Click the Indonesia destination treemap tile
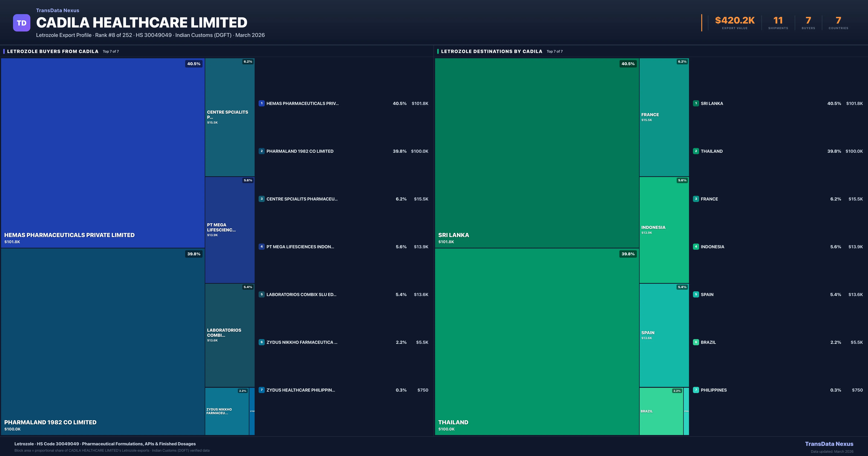The width and height of the screenshot is (868, 456). [x=664, y=230]
